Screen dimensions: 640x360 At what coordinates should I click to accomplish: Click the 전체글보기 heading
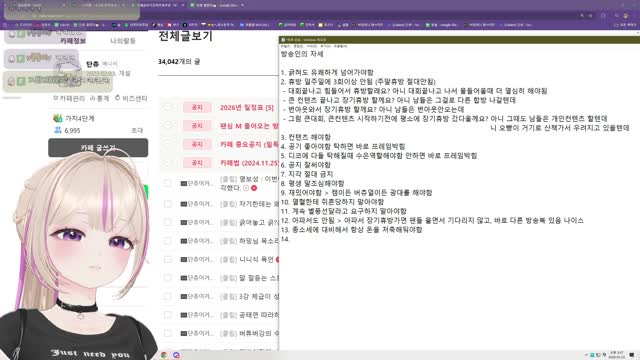point(185,36)
